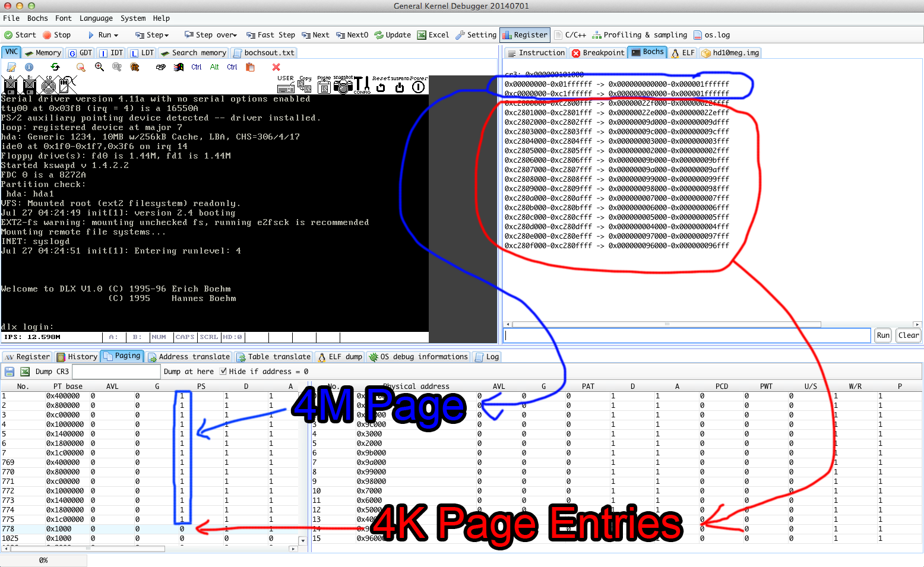Click Bochs floppy B: drive icon
The width and height of the screenshot is (924, 567).
(x=30, y=85)
